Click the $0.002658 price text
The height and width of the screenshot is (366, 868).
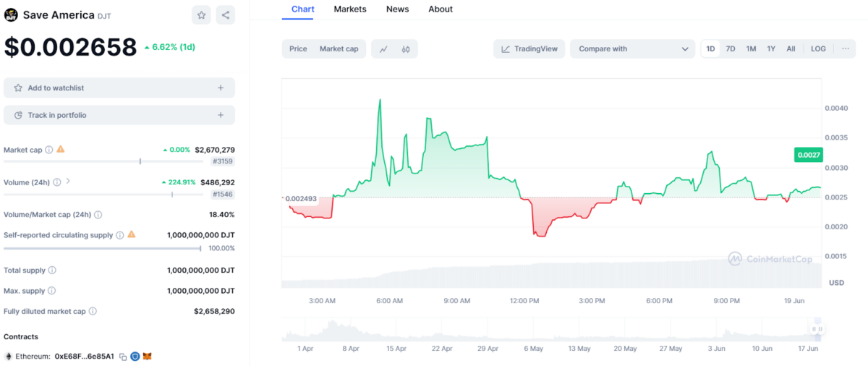click(x=70, y=47)
